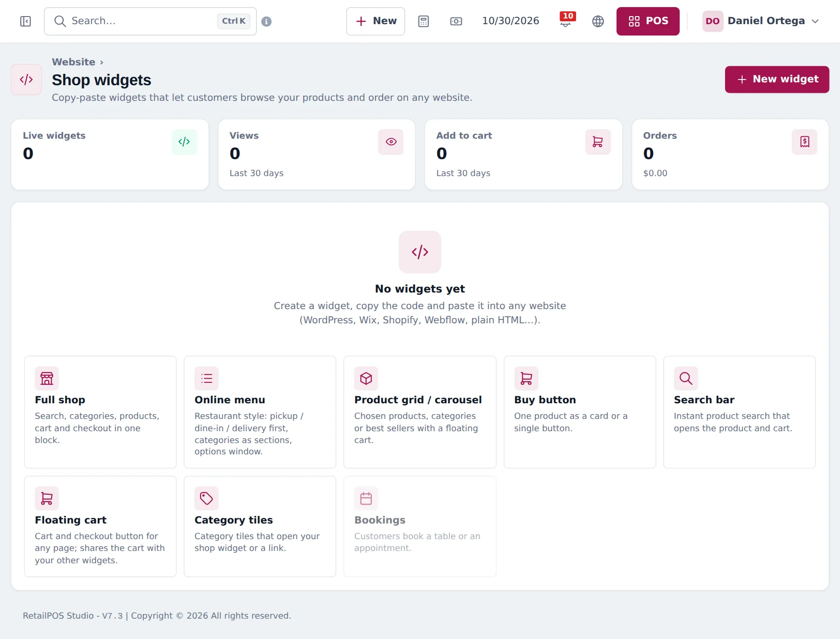The width and height of the screenshot is (840, 639).
Task: Select the Bookings widget title
Action: [x=380, y=520]
